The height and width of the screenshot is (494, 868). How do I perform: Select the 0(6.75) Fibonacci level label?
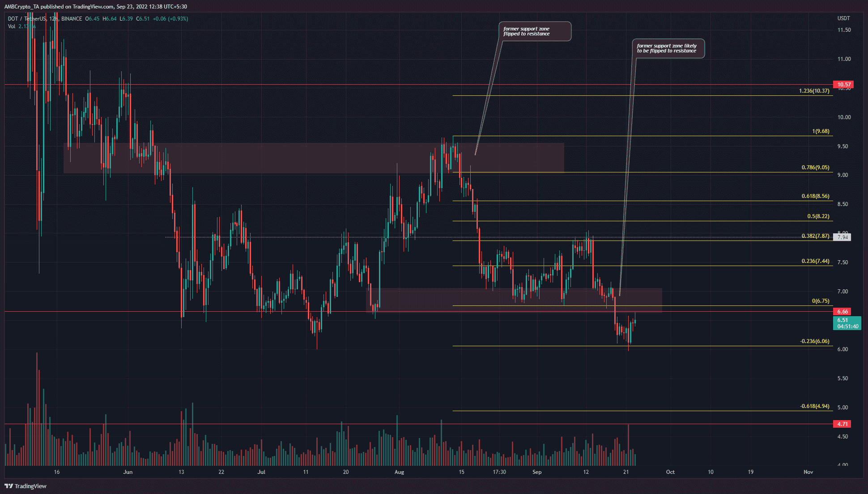(x=821, y=301)
